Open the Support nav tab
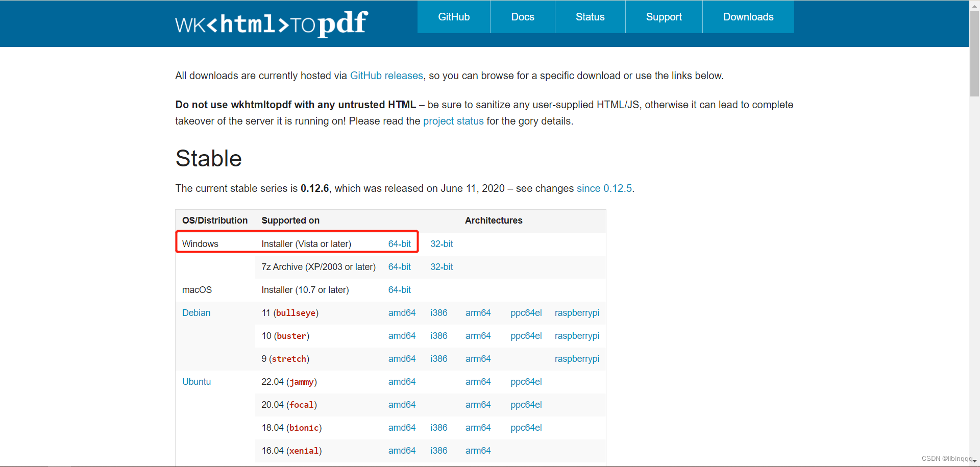The width and height of the screenshot is (980, 467). coord(664,17)
